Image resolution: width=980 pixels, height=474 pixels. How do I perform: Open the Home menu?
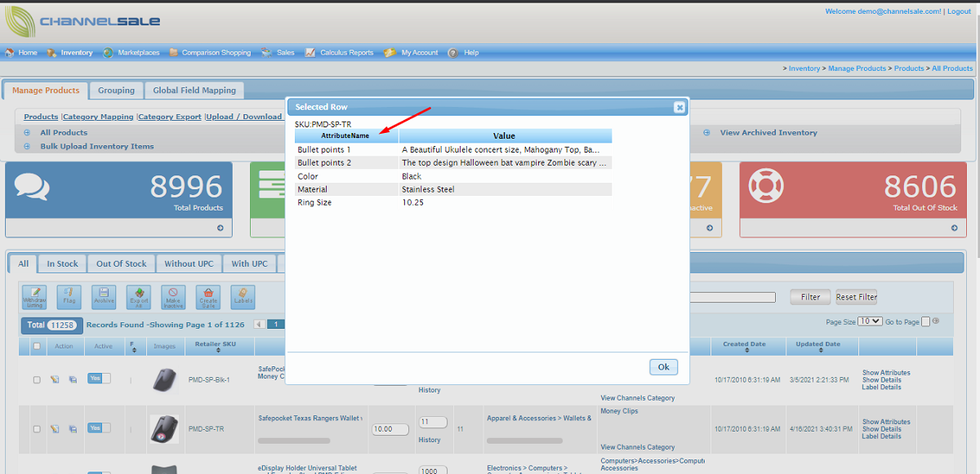[x=22, y=53]
